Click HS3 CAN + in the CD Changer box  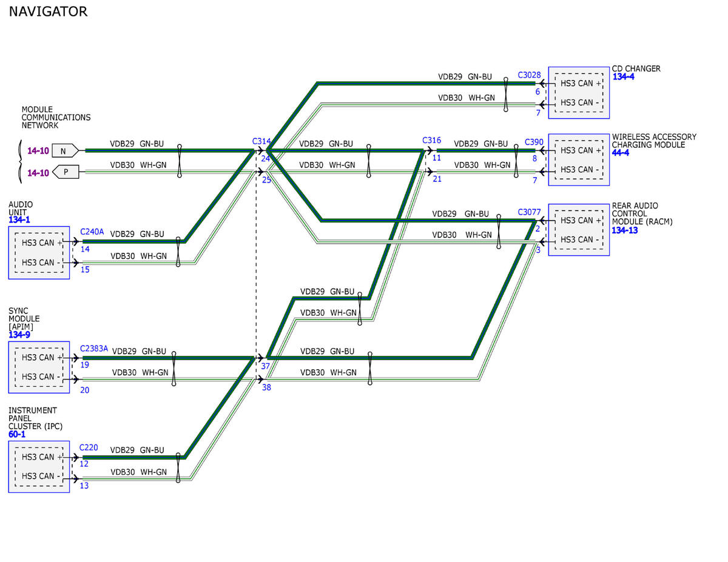pyautogui.click(x=581, y=83)
